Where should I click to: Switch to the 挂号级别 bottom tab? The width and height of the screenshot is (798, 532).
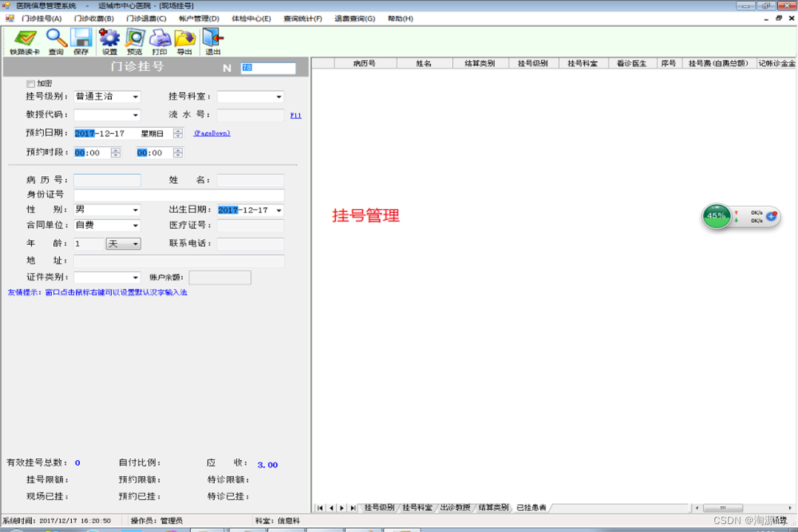coord(380,507)
